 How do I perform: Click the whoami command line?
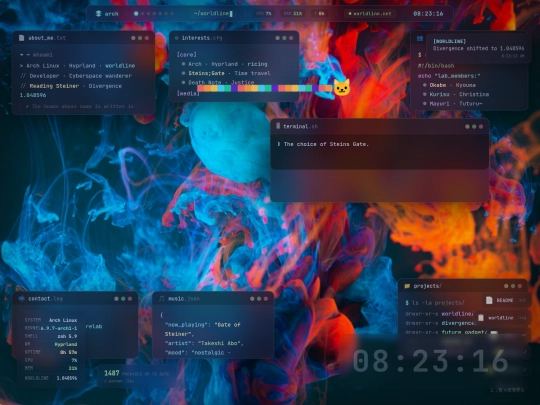coord(36,54)
